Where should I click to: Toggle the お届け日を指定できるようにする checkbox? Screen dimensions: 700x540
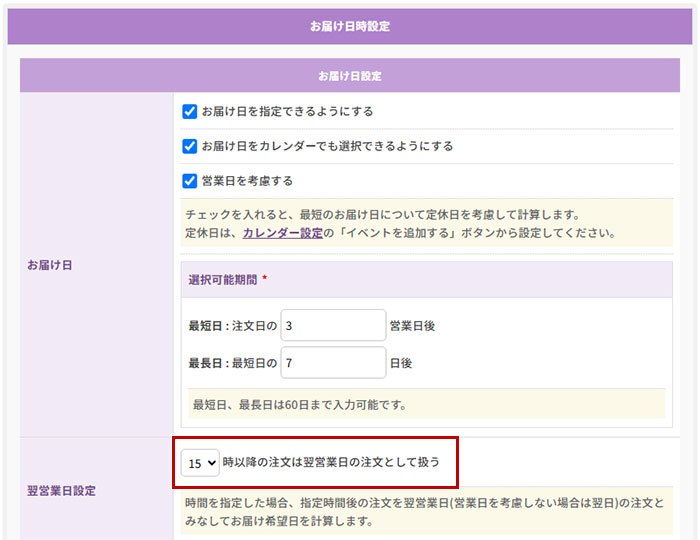point(189,112)
